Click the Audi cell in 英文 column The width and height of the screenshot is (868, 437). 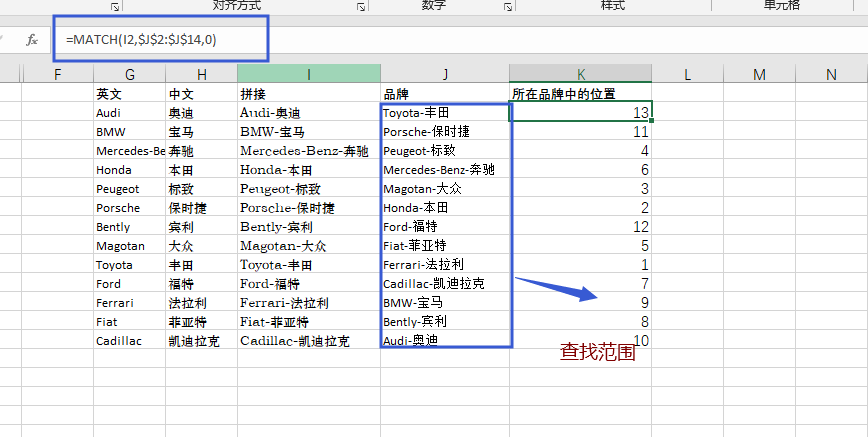tap(130, 112)
